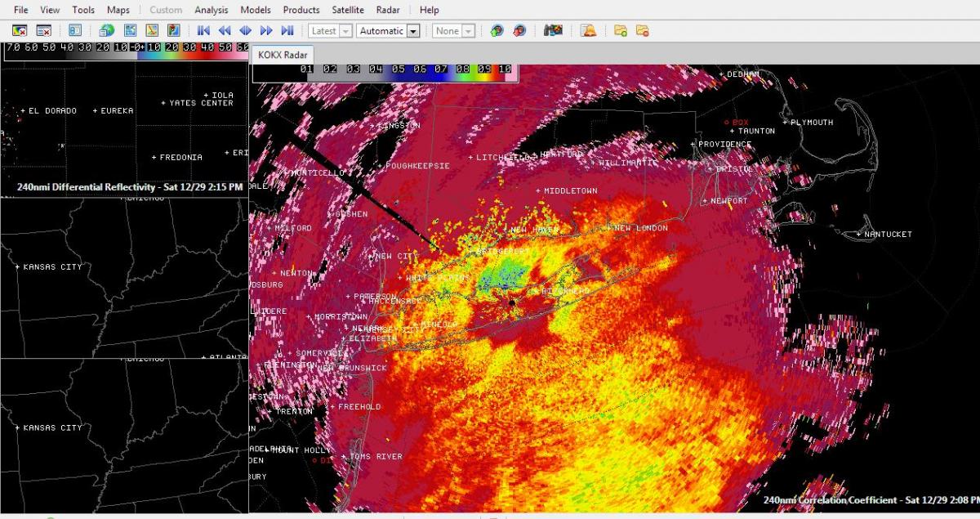Open the Analysis menu

coord(212,10)
